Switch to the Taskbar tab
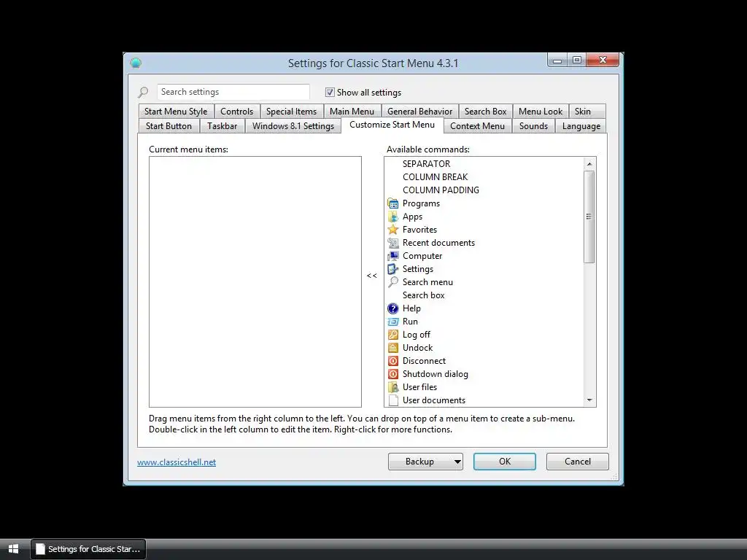This screenshot has width=747, height=560. coord(222,126)
